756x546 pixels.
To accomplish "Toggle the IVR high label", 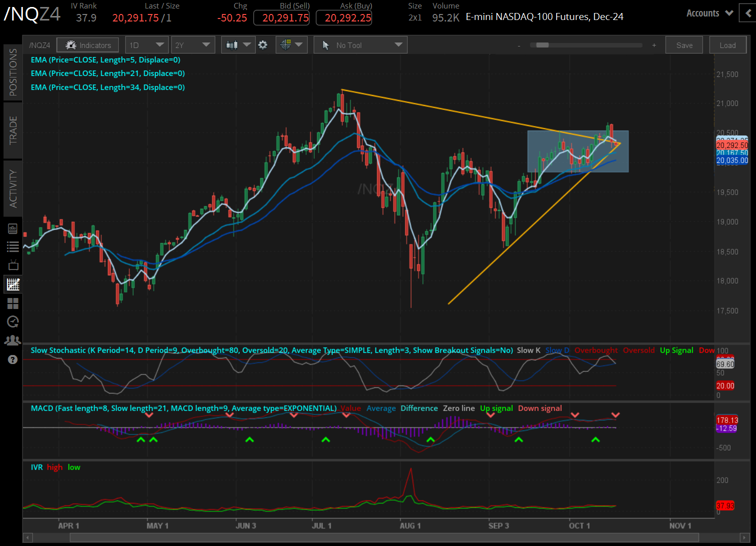I will point(54,467).
